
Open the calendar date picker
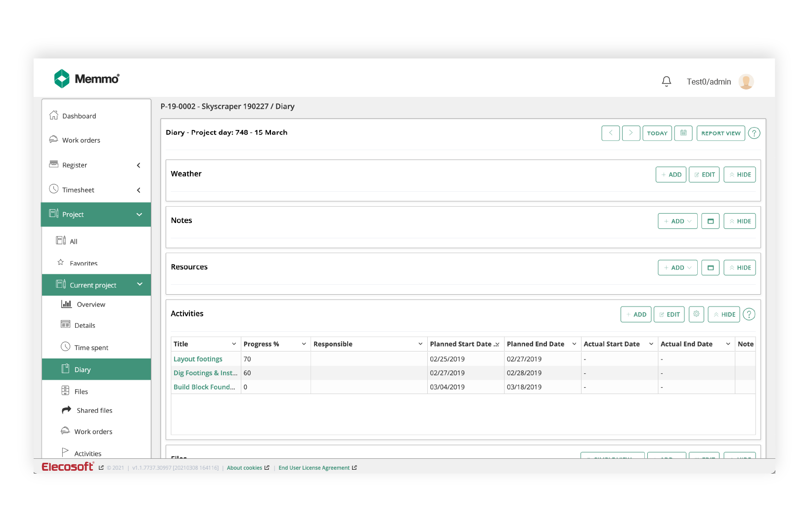pos(683,133)
